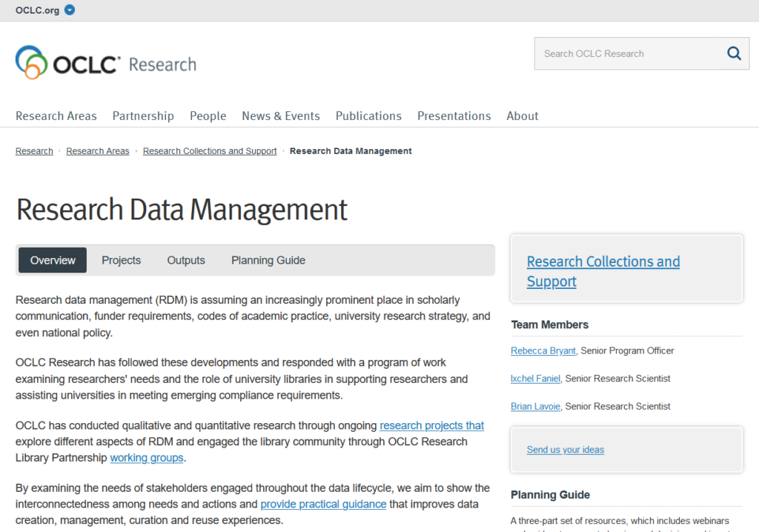The height and width of the screenshot is (532, 759).
Task: Expand the OCLC.org dropdown arrow
Action: (70, 10)
